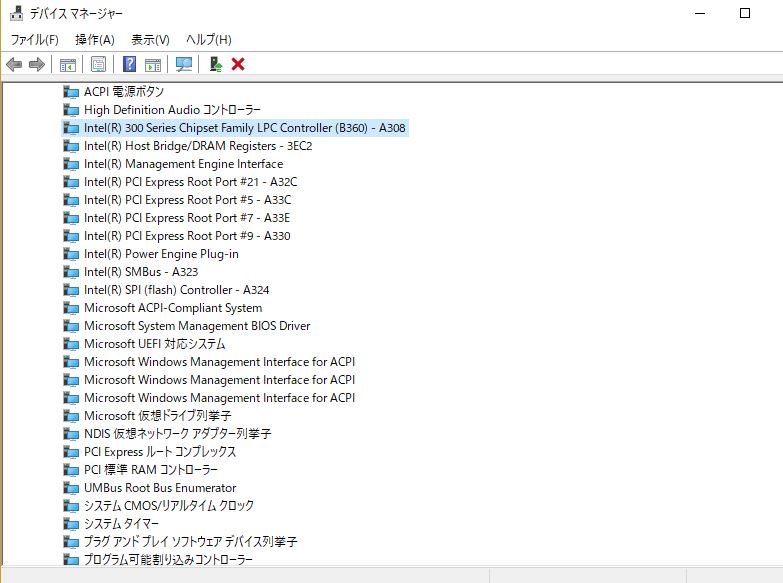This screenshot has width=783, height=583.
Task: Click the icon beside システム タイマー
Action: [x=71, y=524]
